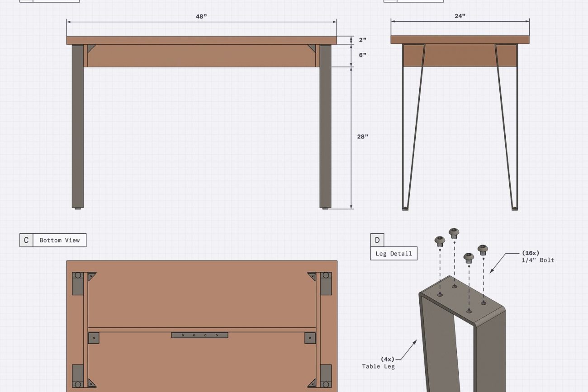Image resolution: width=588 pixels, height=392 pixels.
Task: Select the 48" width dimension label
Action: (x=202, y=15)
